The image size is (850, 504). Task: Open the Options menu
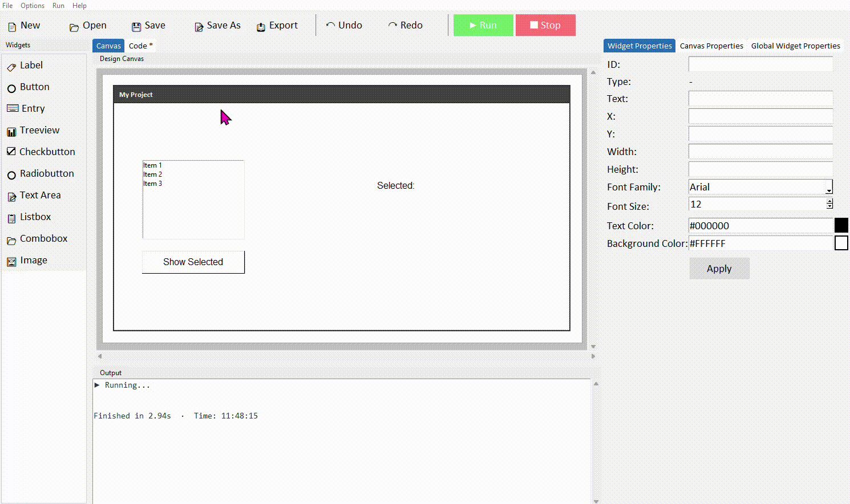(x=33, y=6)
